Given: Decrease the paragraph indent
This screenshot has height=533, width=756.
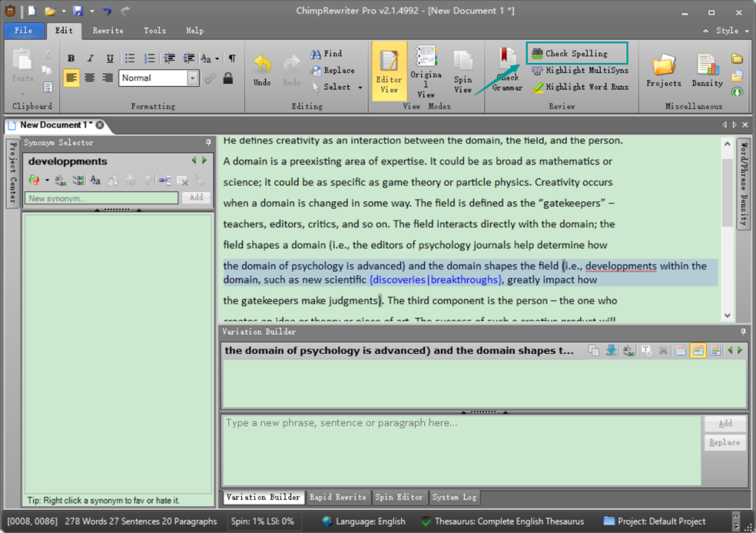Looking at the screenshot, I should pyautogui.click(x=169, y=58).
